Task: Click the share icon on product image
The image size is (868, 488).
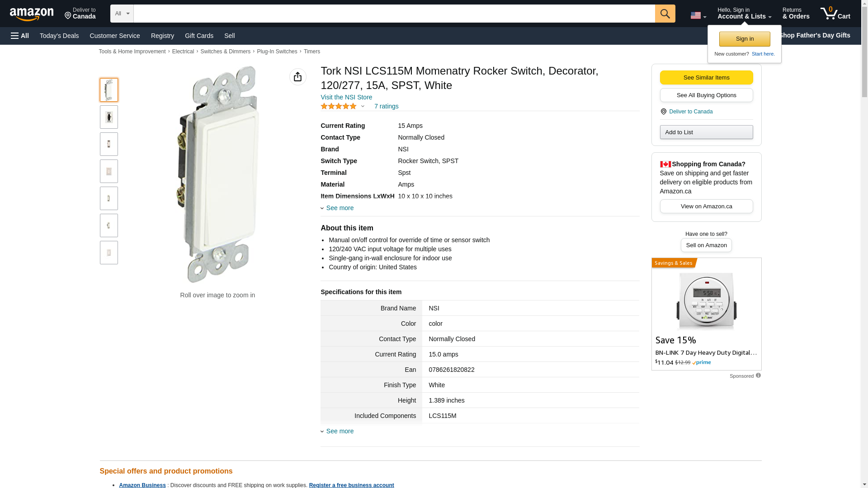Action: [x=297, y=77]
